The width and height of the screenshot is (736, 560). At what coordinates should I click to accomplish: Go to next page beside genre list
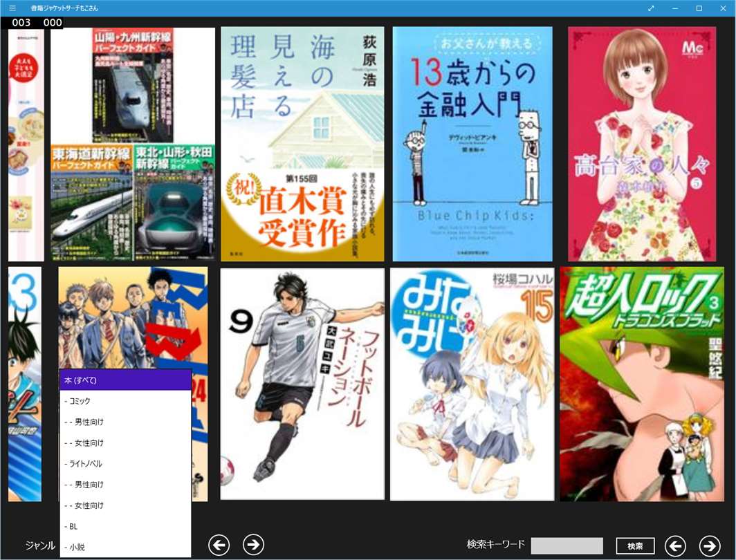(x=253, y=545)
